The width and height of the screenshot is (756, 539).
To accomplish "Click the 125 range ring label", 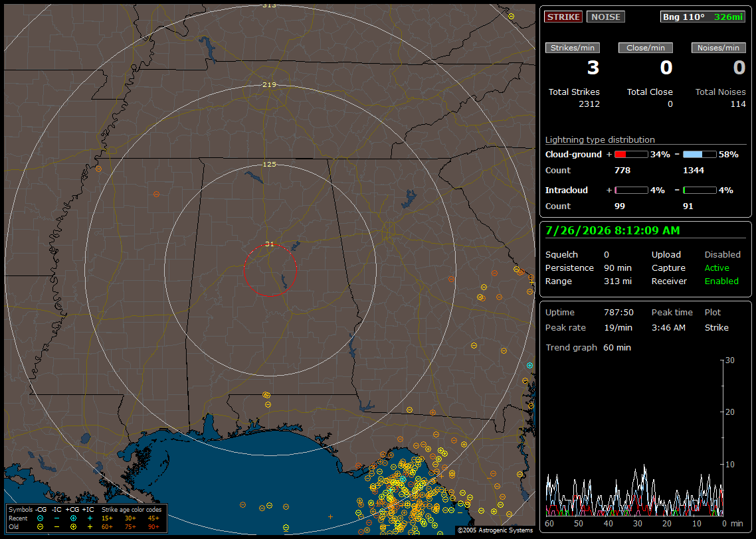I will pyautogui.click(x=270, y=164).
